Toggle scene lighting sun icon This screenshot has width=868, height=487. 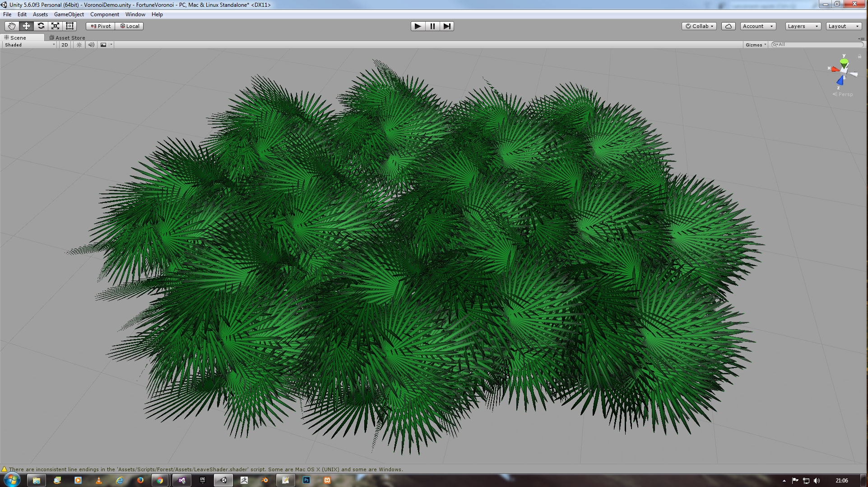(x=79, y=45)
